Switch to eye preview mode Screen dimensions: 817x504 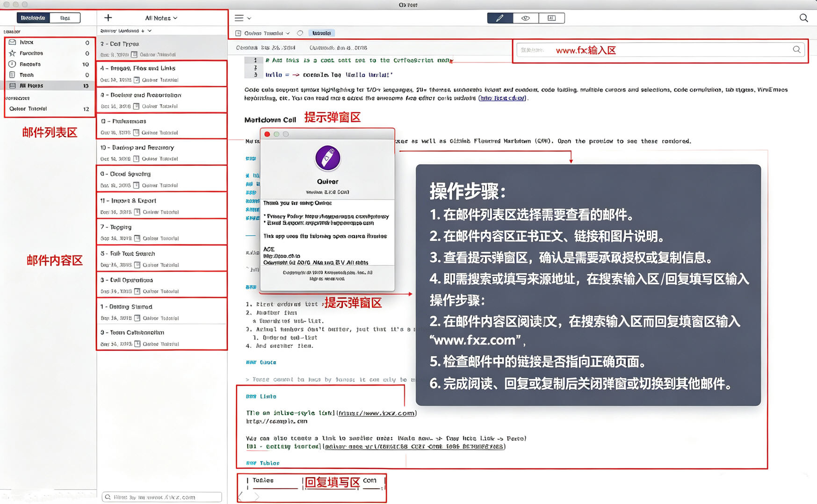pyautogui.click(x=526, y=18)
